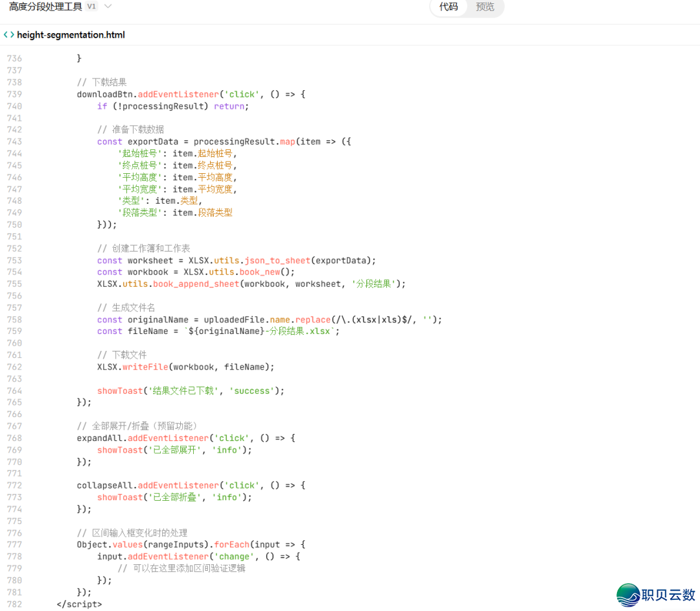Click showToast('已全部折叠') line
The height and width of the screenshot is (611, 700).
pyautogui.click(x=174, y=497)
